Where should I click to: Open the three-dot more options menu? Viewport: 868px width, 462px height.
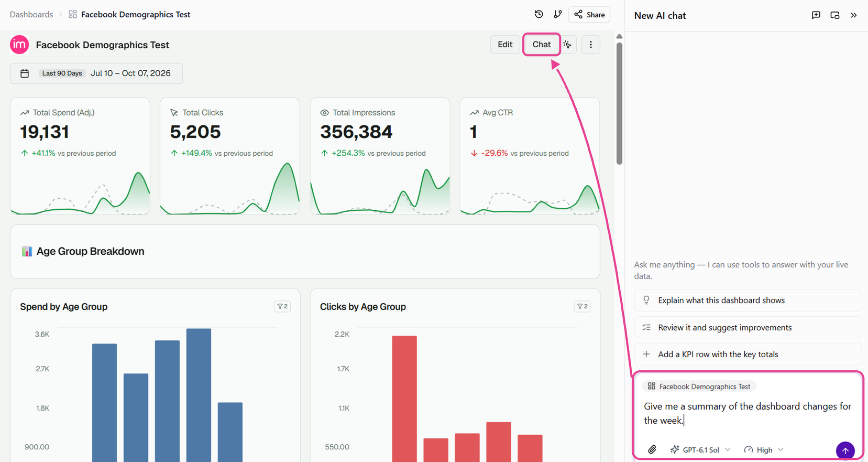tap(591, 45)
